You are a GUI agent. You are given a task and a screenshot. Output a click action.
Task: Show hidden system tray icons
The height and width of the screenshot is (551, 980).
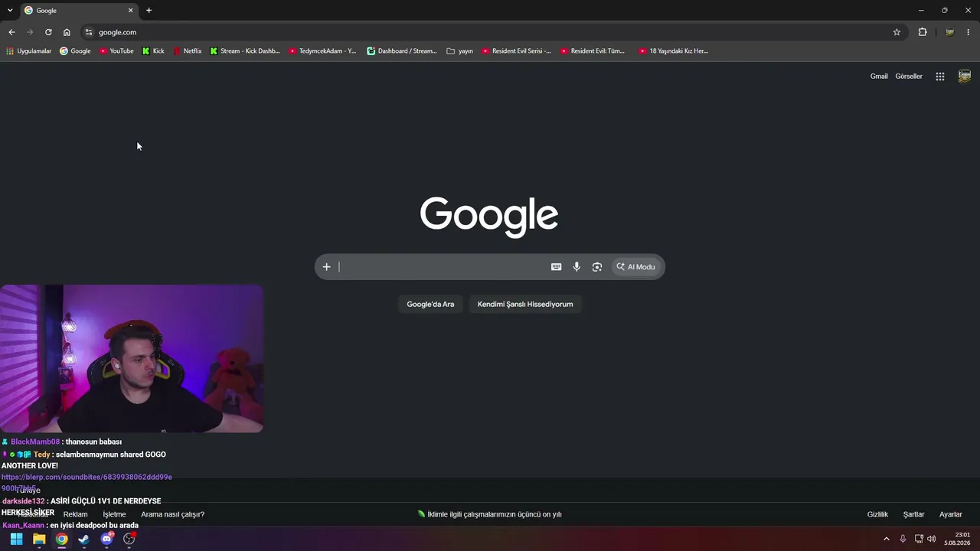point(887,539)
